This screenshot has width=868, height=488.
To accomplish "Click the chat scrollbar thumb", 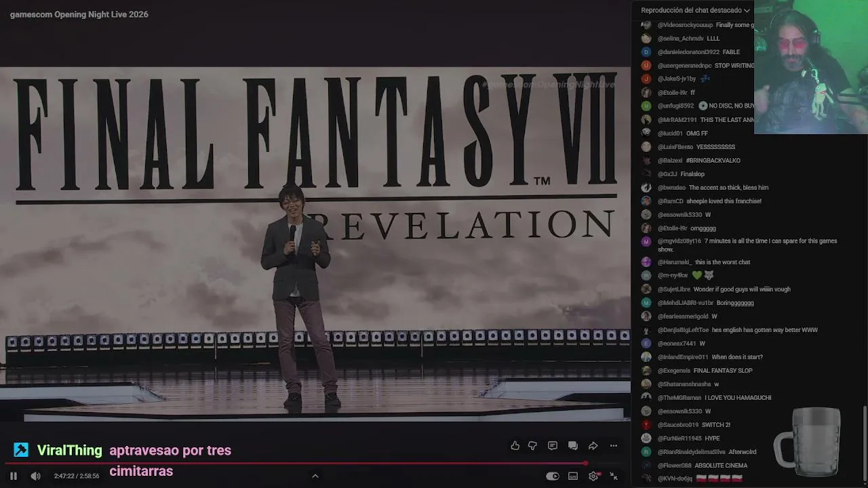I will click(865, 444).
